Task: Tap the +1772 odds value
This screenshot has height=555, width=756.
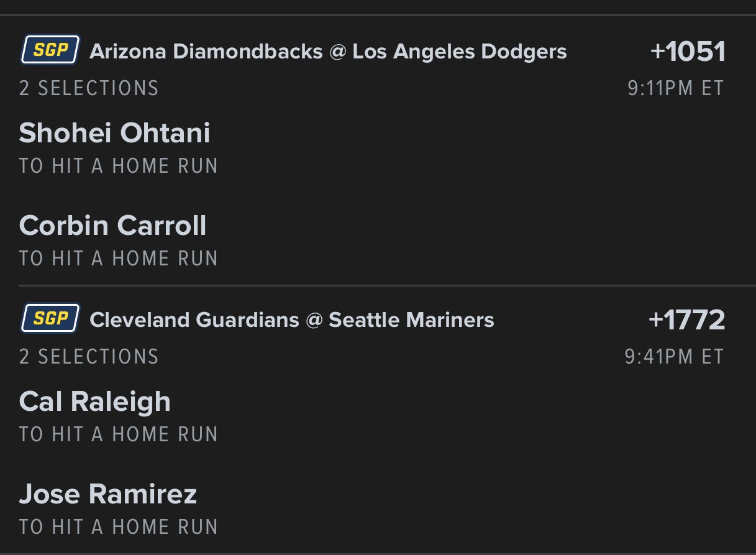Action: (686, 320)
